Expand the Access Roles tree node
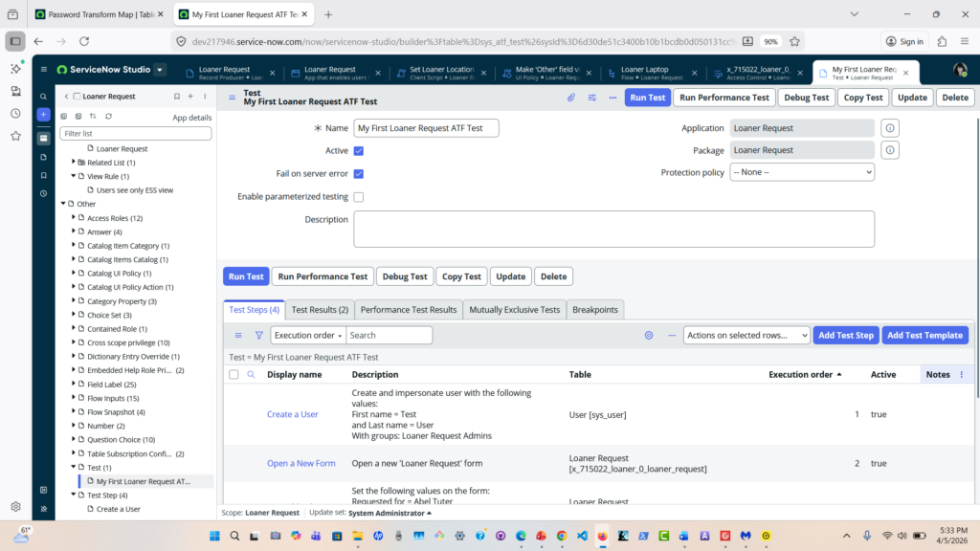This screenshot has width=980, height=551. tap(74, 218)
